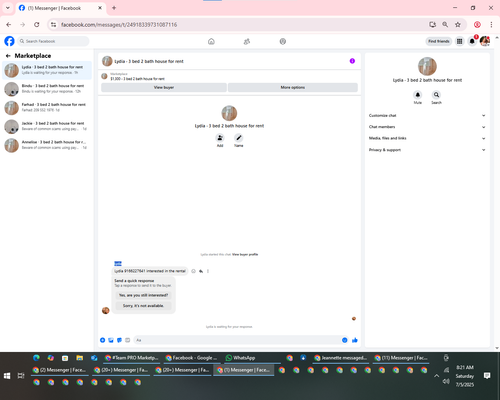Open the Groups icon in top navigation
This screenshot has height=400, width=500.
pos(283,41)
